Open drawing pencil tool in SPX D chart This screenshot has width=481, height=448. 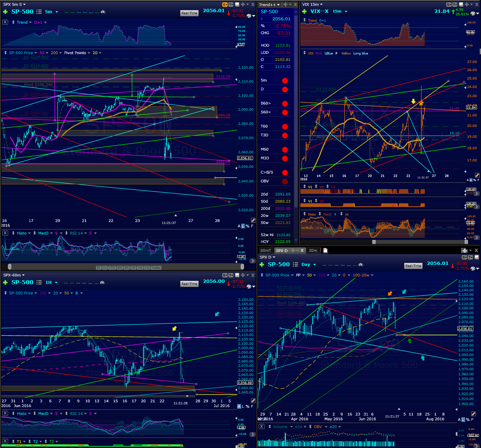474,414
